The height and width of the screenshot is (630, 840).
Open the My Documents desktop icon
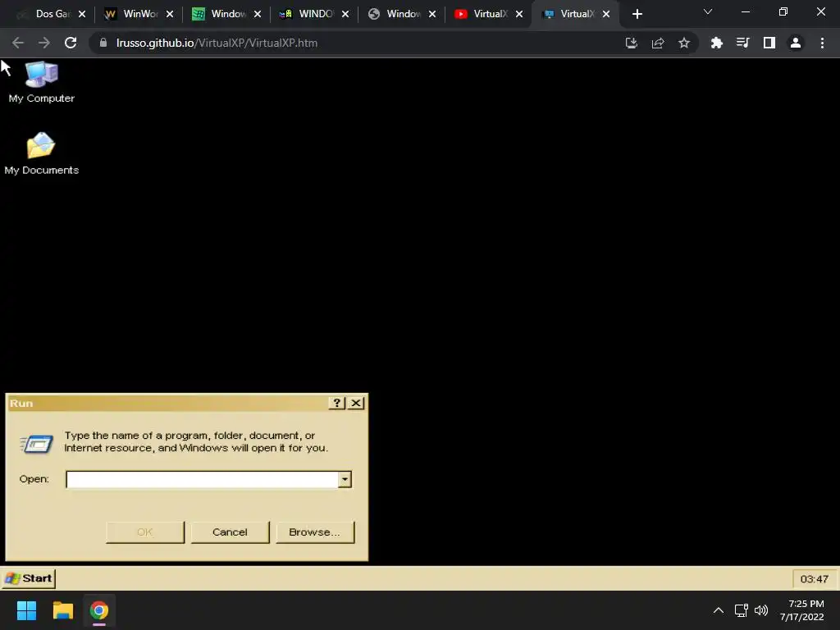coord(41,153)
